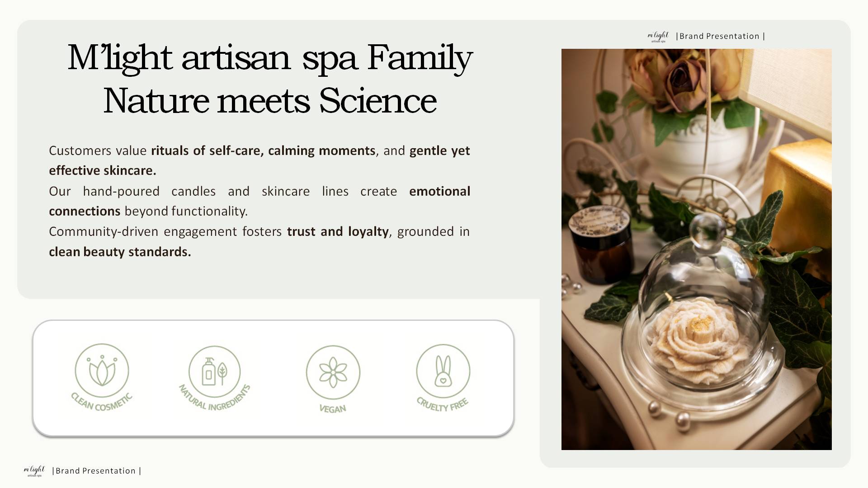Screen dimensions: 868x488
Task: Click the 'NATURAL INGREDIENTS' curved label
Action: tap(214, 398)
